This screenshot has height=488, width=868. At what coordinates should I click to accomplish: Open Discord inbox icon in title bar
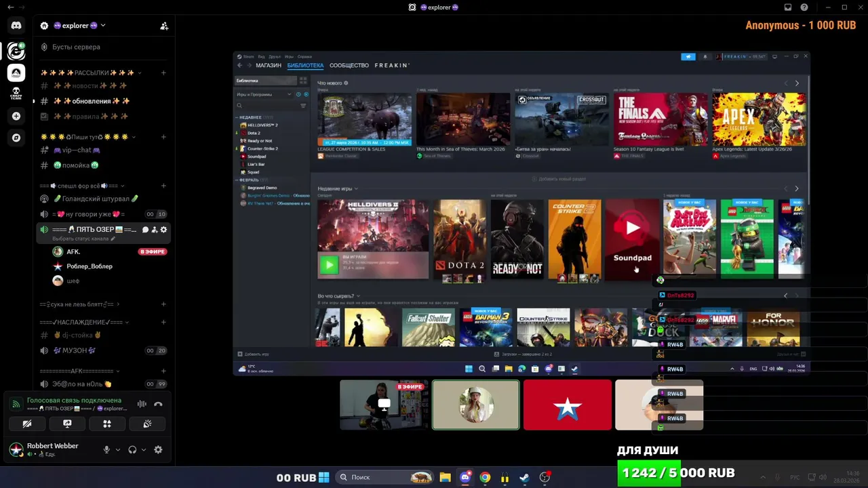788,7
